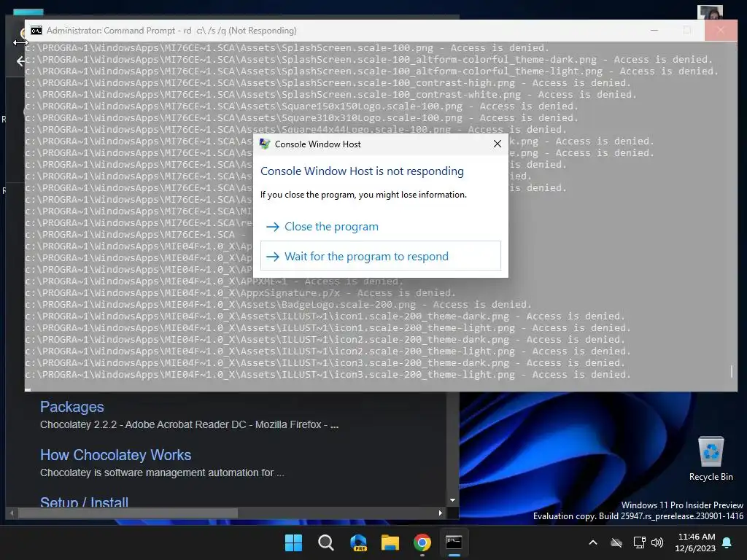Click the Square150x150Logo.scale-100.png output line
Viewport: 747px width, 560px height.
click(301, 106)
